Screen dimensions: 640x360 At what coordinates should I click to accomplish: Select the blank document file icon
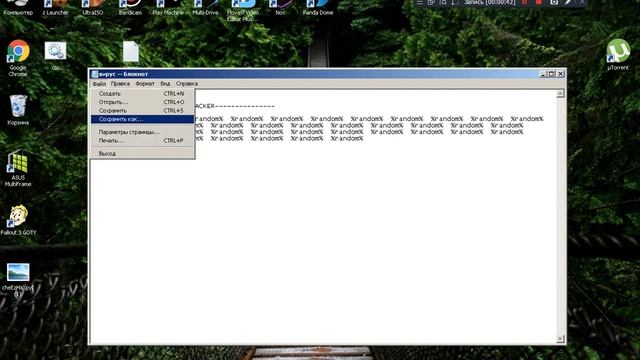(131, 52)
